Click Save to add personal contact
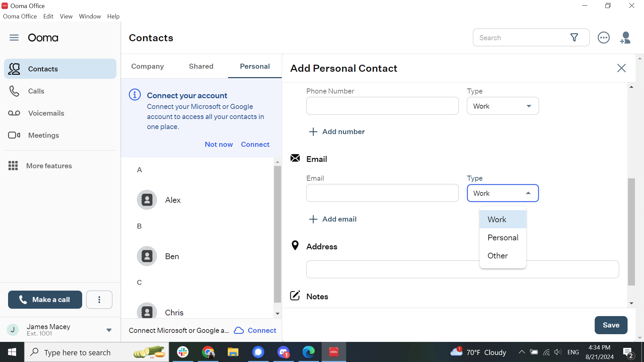This screenshot has height=362, width=644. coord(611,324)
